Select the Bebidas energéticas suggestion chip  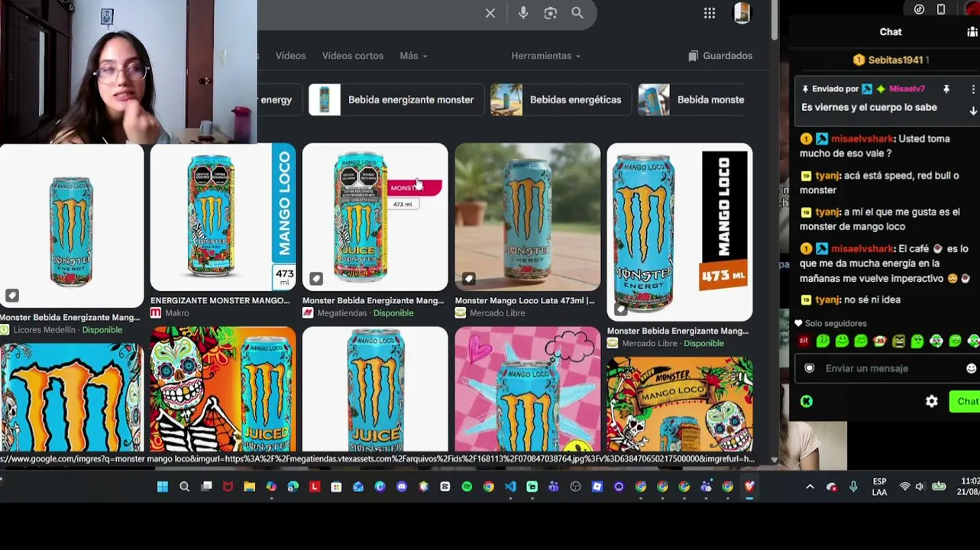click(561, 100)
